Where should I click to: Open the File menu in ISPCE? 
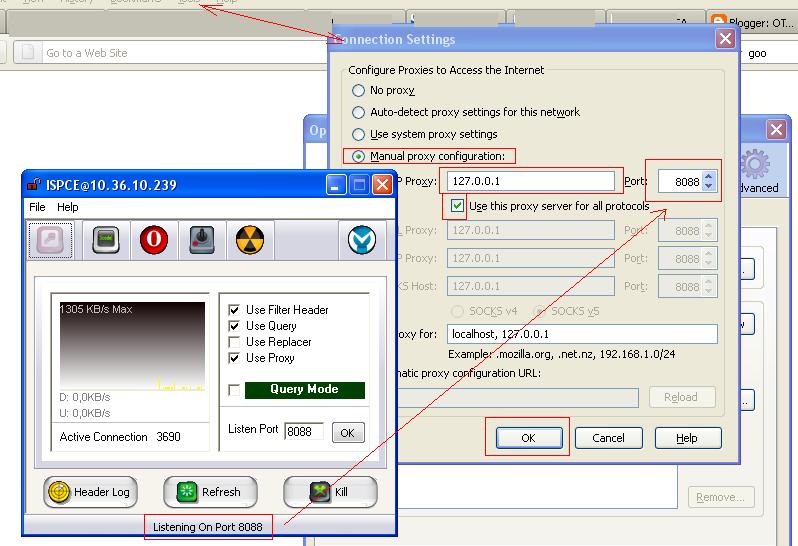tap(37, 207)
